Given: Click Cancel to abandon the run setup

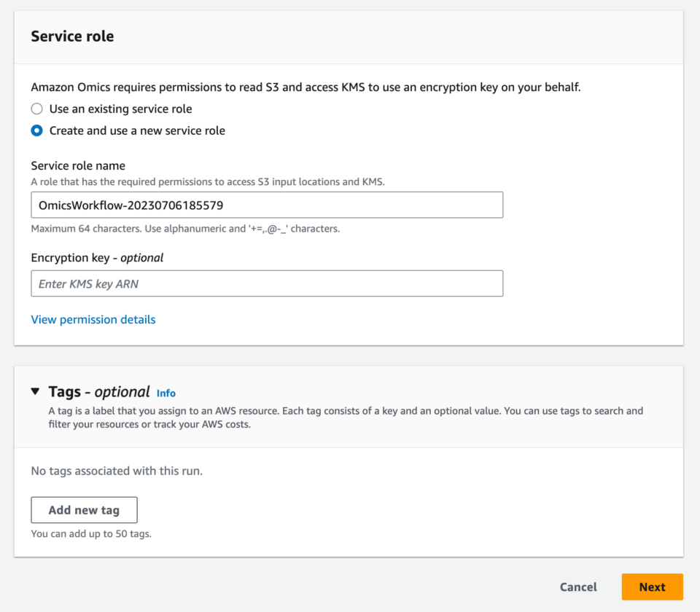Looking at the screenshot, I should click(577, 586).
